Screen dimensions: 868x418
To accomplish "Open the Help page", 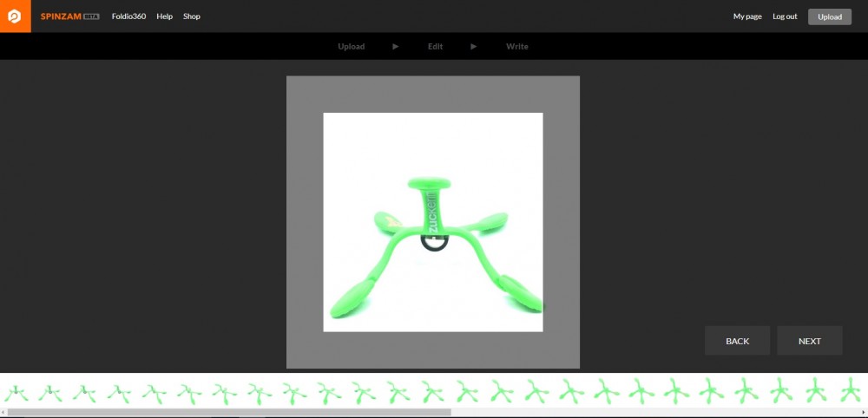I will coord(164,16).
